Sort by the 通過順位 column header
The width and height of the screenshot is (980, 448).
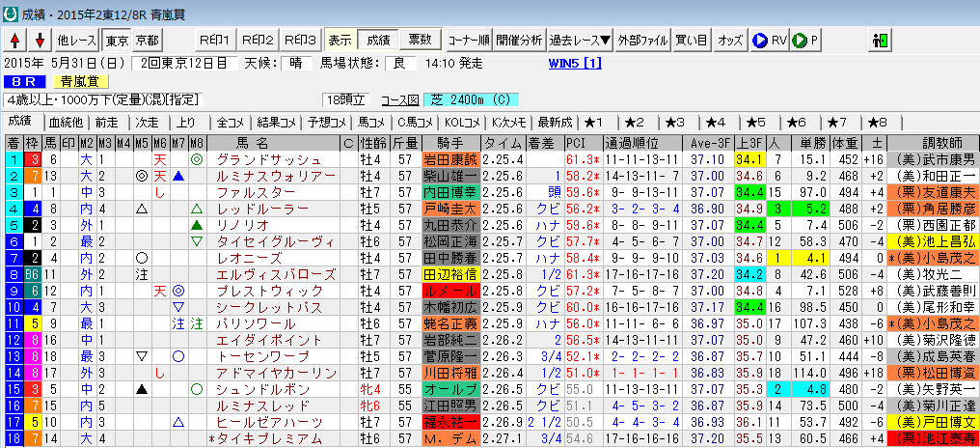tap(641, 143)
